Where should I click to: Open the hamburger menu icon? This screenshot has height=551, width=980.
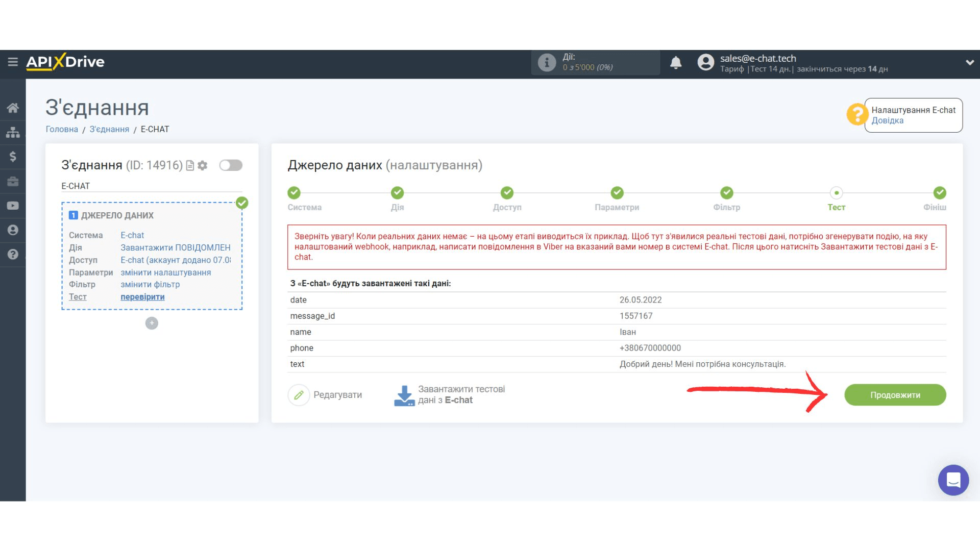pos(13,62)
